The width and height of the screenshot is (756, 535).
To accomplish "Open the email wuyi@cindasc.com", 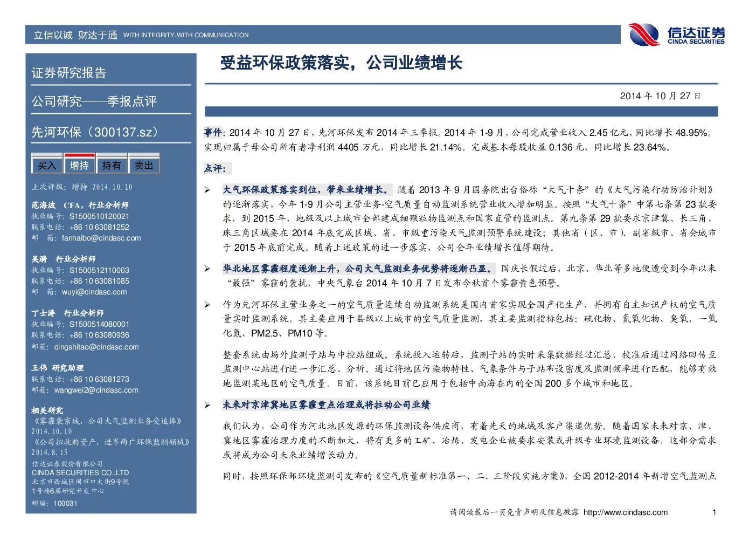I will coord(94,292).
